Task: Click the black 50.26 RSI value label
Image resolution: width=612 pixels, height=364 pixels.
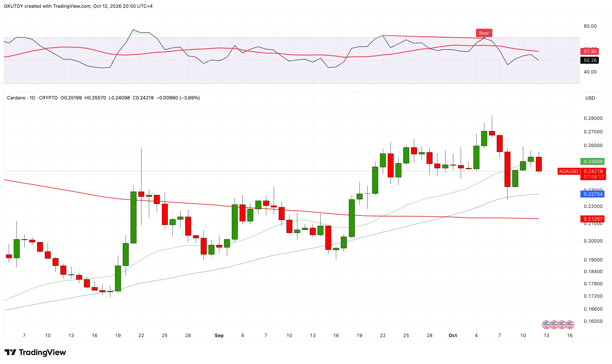Action: coord(590,60)
